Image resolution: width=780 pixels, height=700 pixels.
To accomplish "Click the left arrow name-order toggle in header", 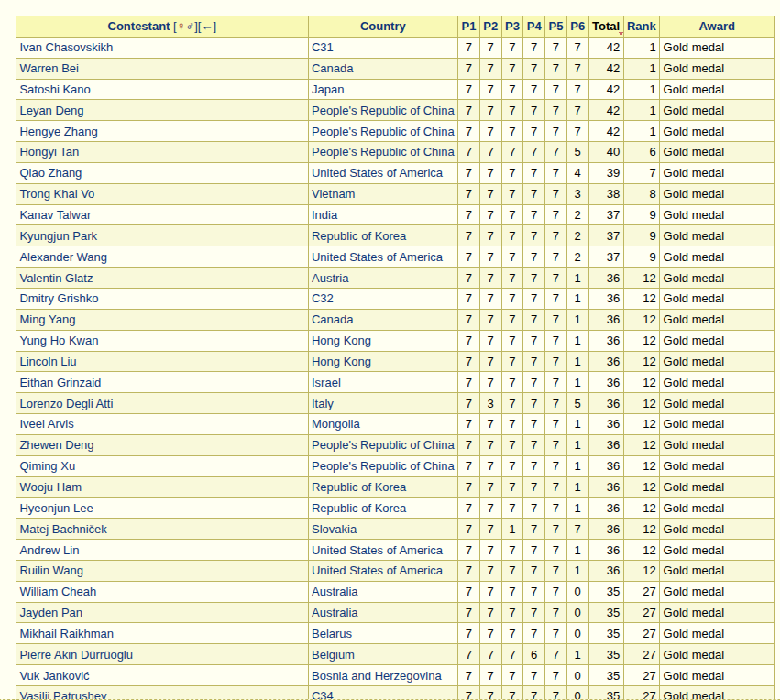I will [x=207, y=27].
